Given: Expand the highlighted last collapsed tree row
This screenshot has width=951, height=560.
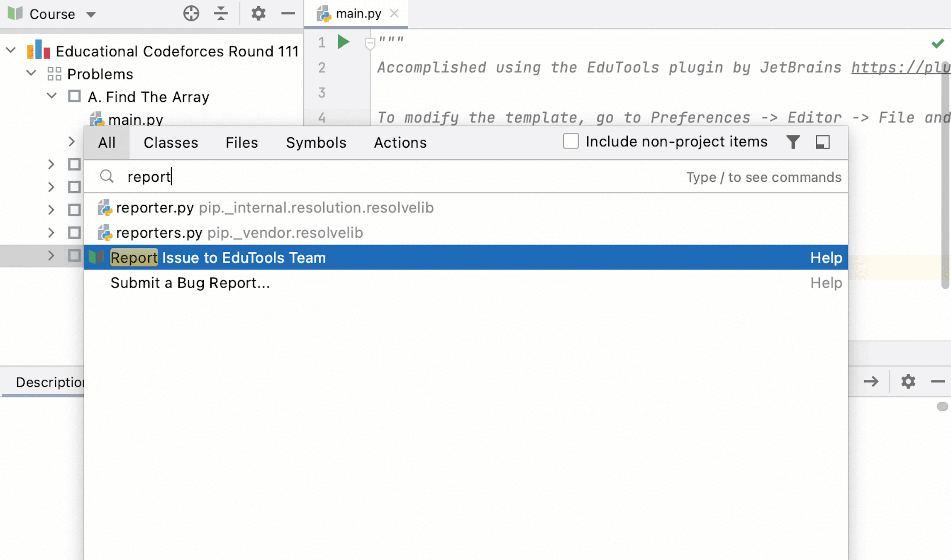Looking at the screenshot, I should coord(51,256).
